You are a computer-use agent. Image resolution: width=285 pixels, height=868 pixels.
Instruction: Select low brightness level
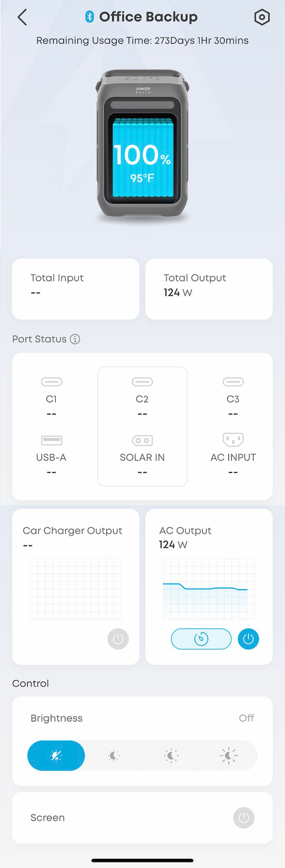[114, 755]
